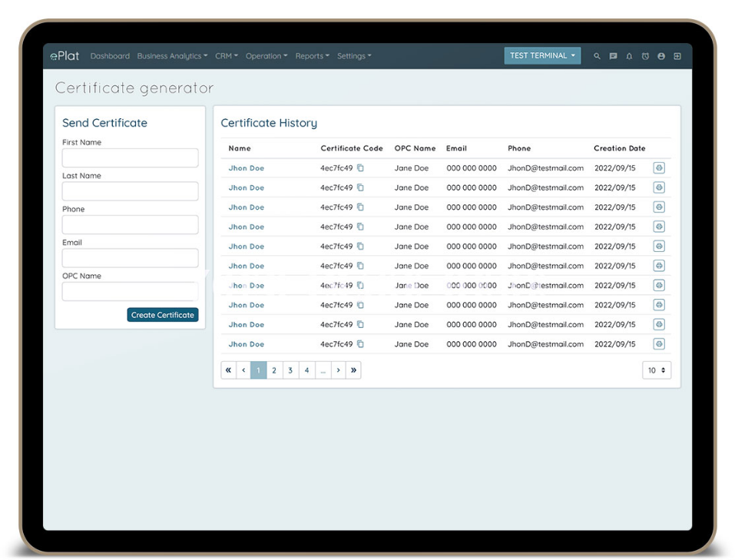Open the Jhon Doe link in the first row
The height and width of the screenshot is (560, 735).
[x=246, y=168]
